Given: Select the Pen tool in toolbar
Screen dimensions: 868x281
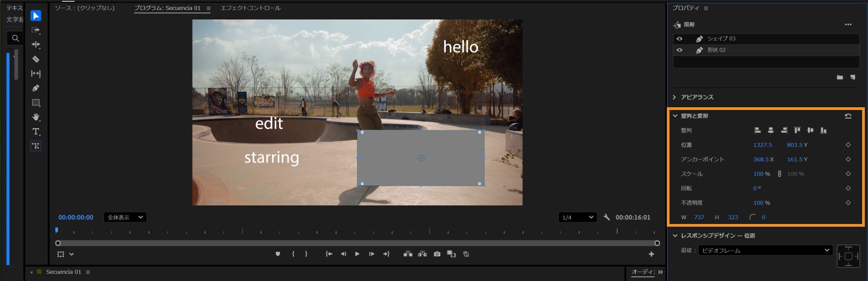Looking at the screenshot, I should tap(36, 88).
